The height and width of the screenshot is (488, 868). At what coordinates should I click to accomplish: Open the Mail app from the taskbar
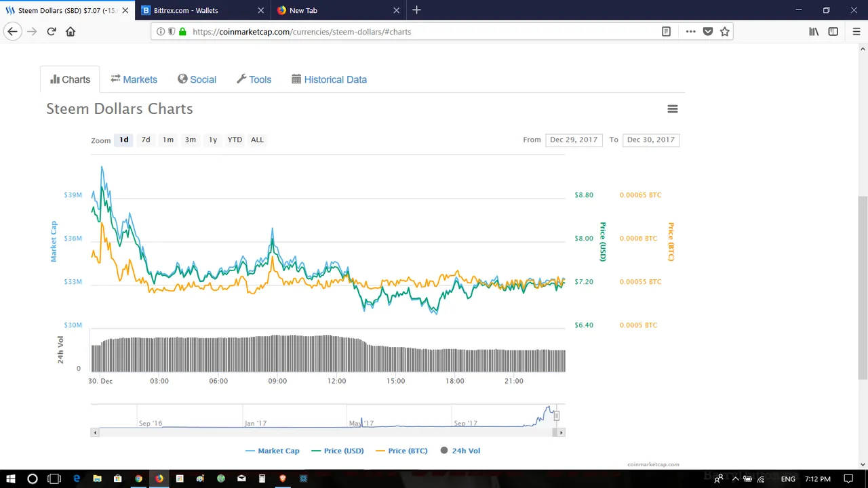[x=241, y=479]
